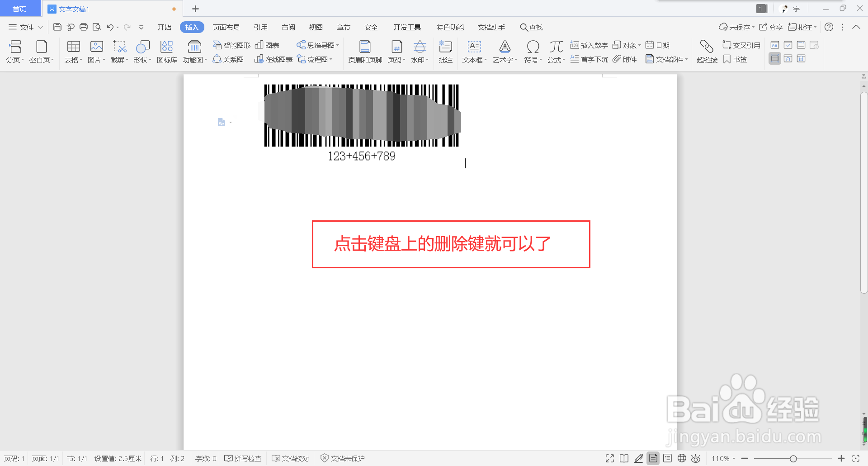868x466 pixels.
Task: Insert a Chart (图表)
Action: click(x=267, y=45)
